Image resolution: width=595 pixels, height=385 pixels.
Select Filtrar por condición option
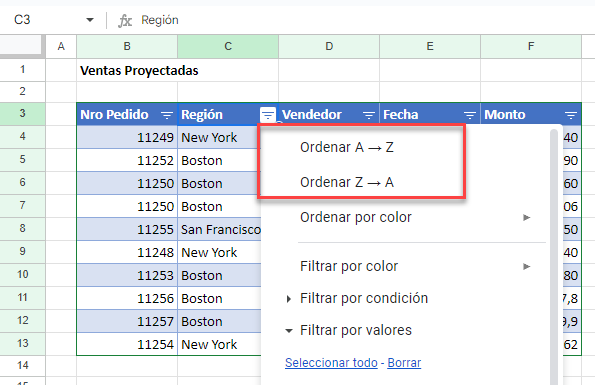364,299
